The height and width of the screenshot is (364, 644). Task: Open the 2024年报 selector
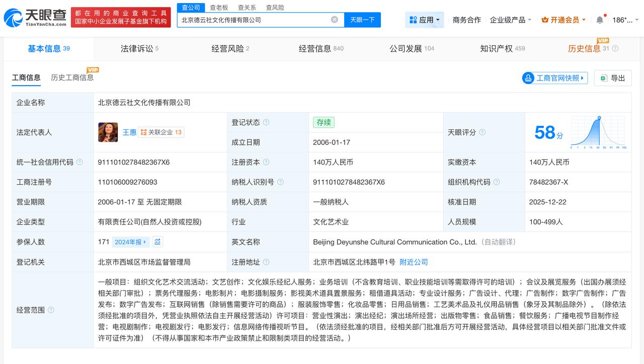click(x=130, y=242)
